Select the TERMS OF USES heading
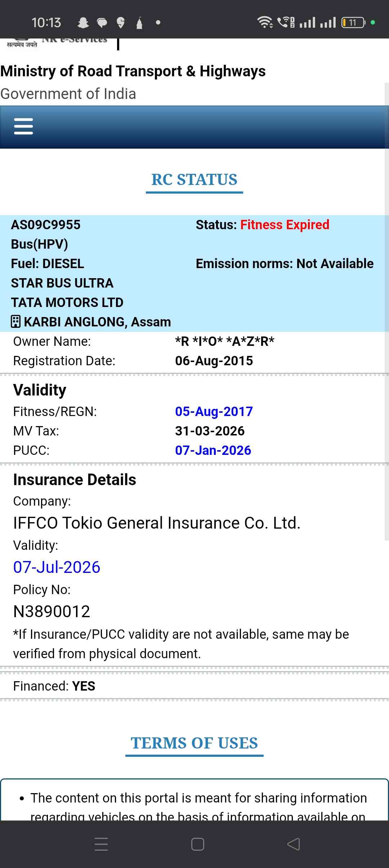Image resolution: width=389 pixels, height=868 pixels. 194,743
